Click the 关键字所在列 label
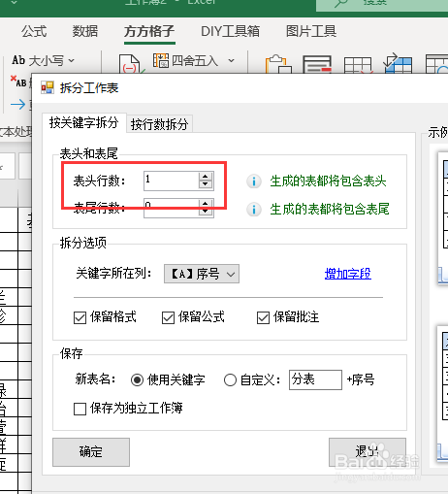This screenshot has width=448, height=494. point(113,274)
